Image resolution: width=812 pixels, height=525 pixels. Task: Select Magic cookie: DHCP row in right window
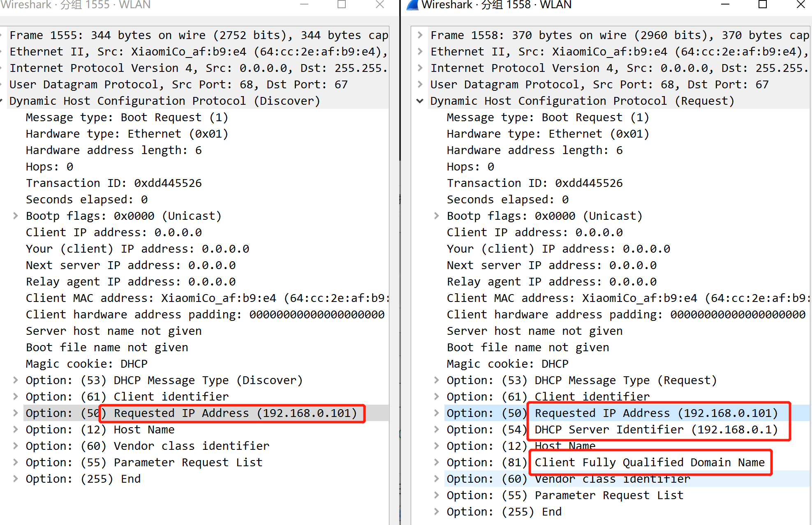(x=507, y=364)
